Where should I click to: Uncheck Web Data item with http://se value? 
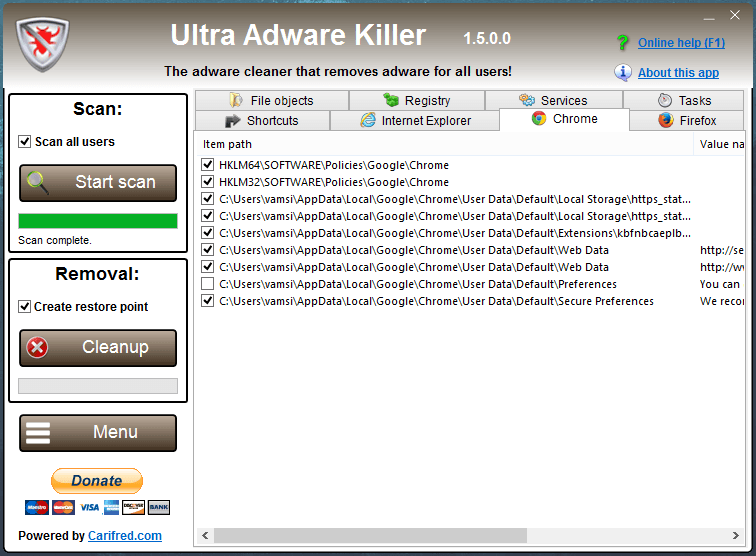click(207, 250)
